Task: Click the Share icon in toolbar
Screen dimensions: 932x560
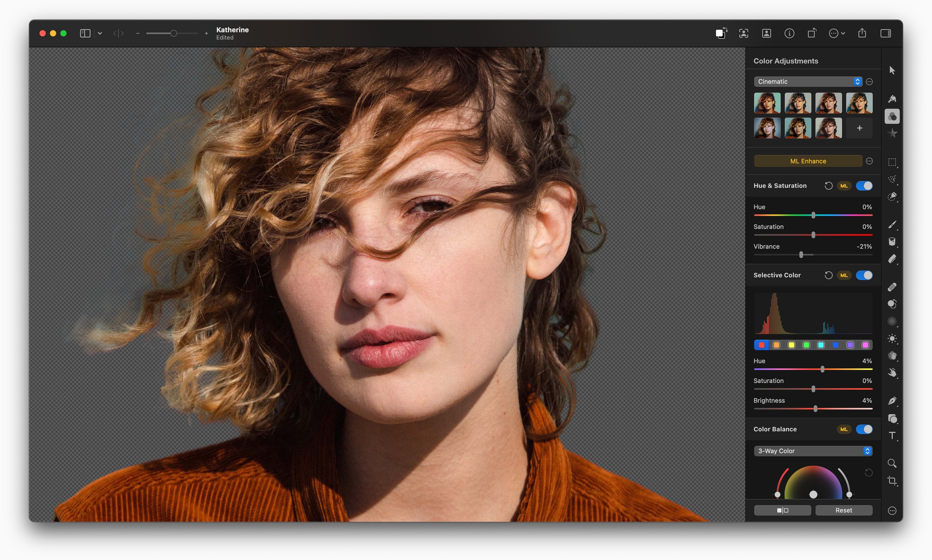Action: [862, 33]
